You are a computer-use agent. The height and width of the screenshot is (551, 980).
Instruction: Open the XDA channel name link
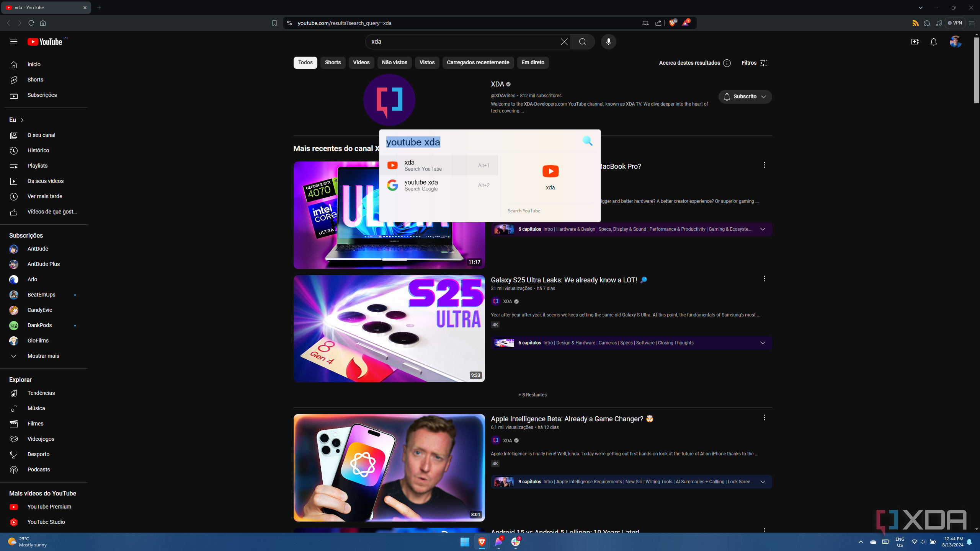pyautogui.click(x=497, y=84)
